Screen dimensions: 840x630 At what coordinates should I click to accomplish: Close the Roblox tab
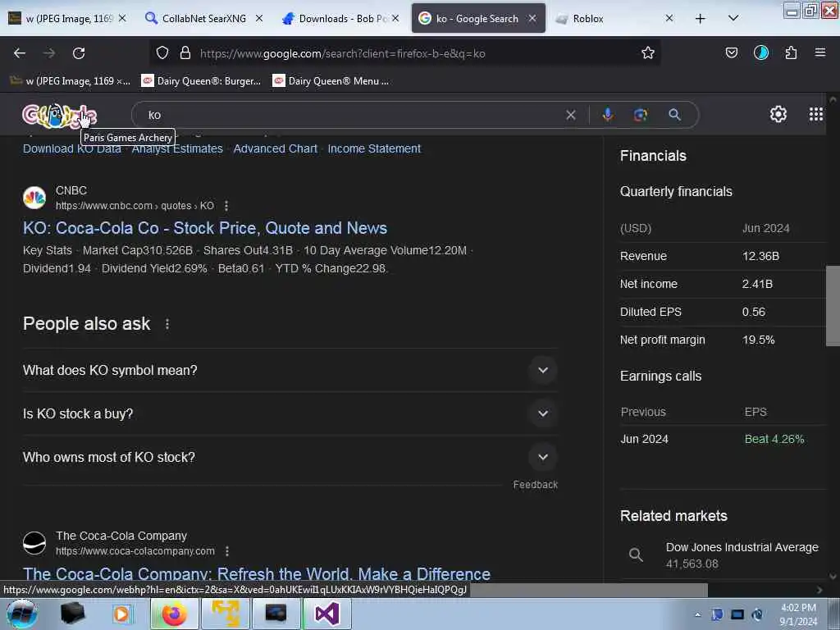coord(669,18)
